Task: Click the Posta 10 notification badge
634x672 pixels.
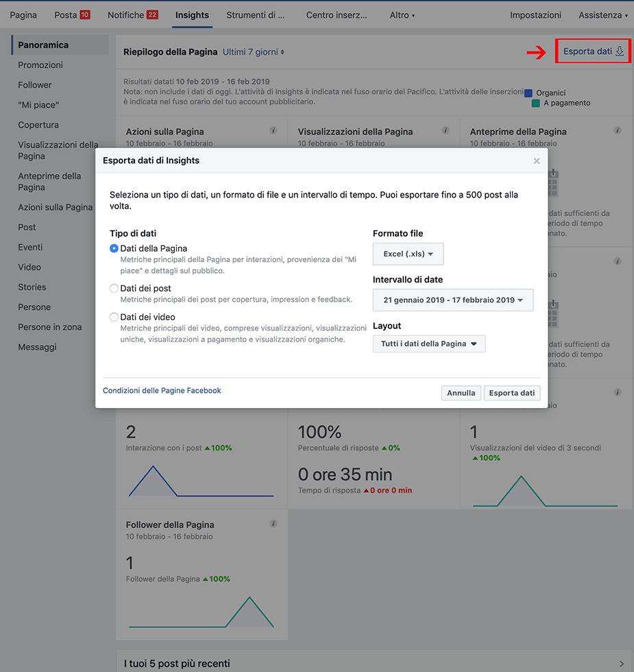Action: click(85, 14)
